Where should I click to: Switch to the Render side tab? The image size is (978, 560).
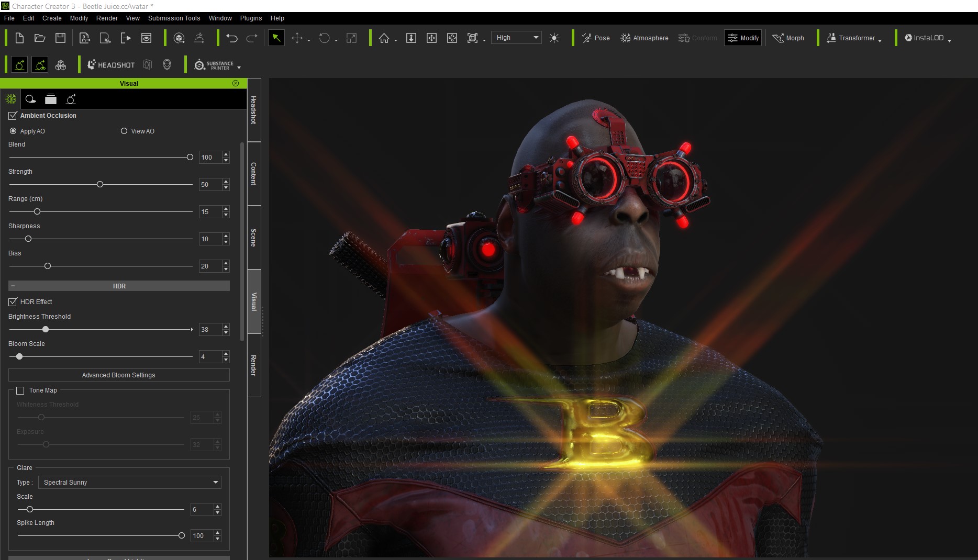click(x=254, y=365)
